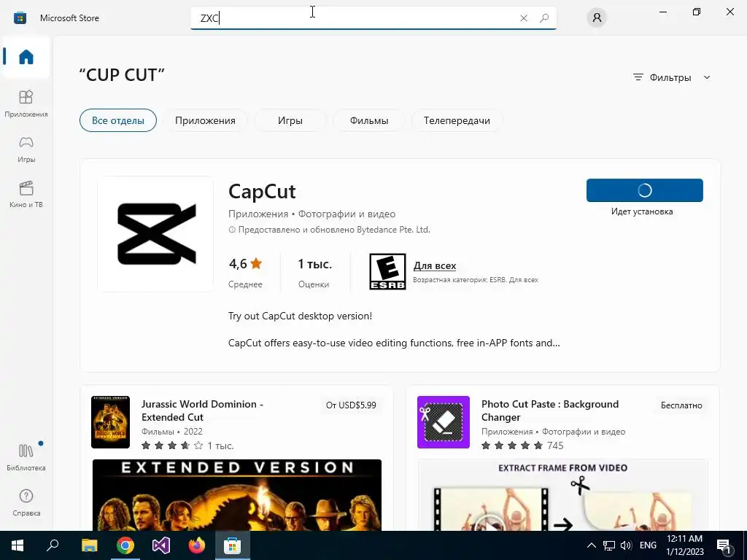Click the network tray icon

[609, 545]
